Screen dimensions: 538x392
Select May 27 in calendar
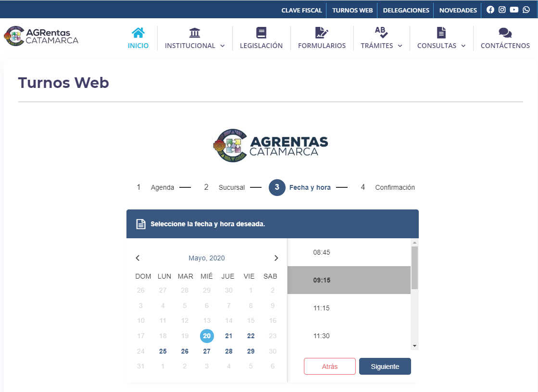pyautogui.click(x=207, y=351)
